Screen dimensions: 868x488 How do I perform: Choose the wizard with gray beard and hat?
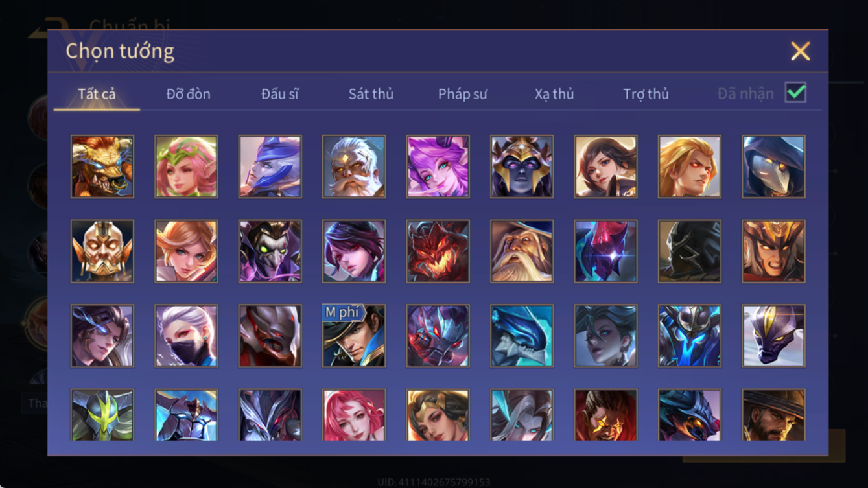[x=522, y=251]
